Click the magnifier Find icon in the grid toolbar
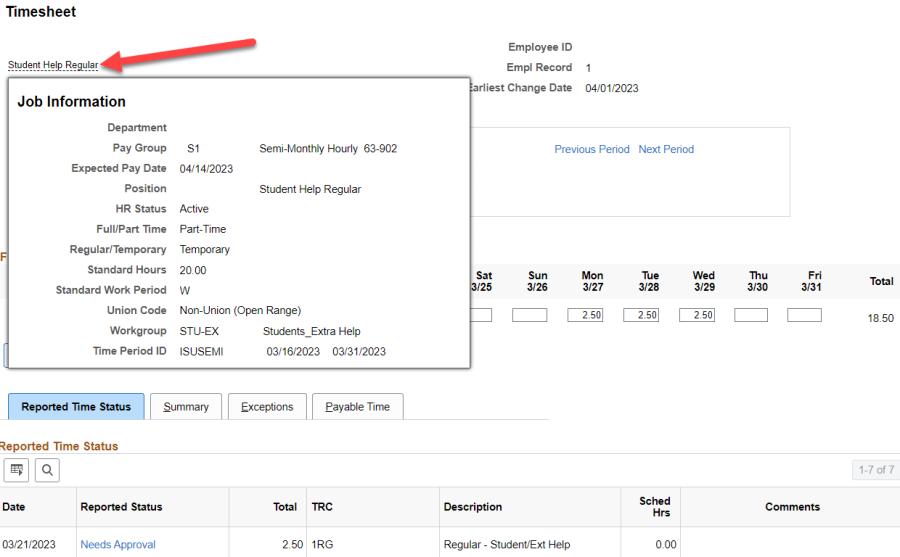Image resolution: width=900 pixels, height=557 pixels. point(47,470)
